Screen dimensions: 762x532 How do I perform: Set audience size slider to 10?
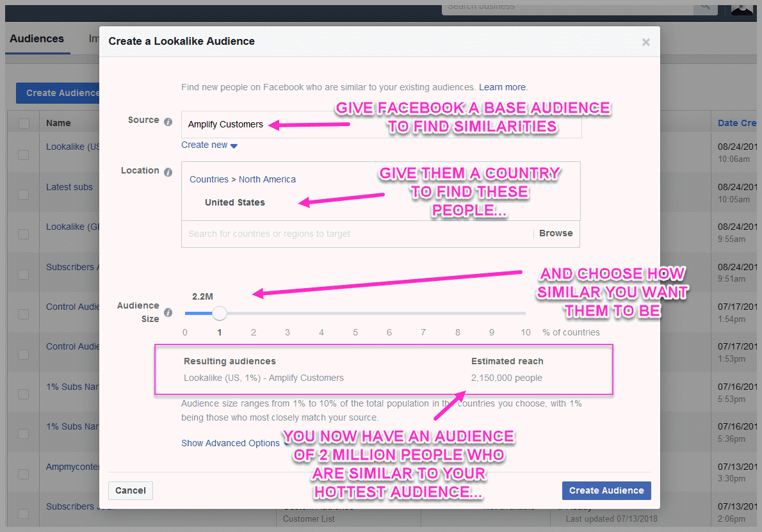point(525,313)
